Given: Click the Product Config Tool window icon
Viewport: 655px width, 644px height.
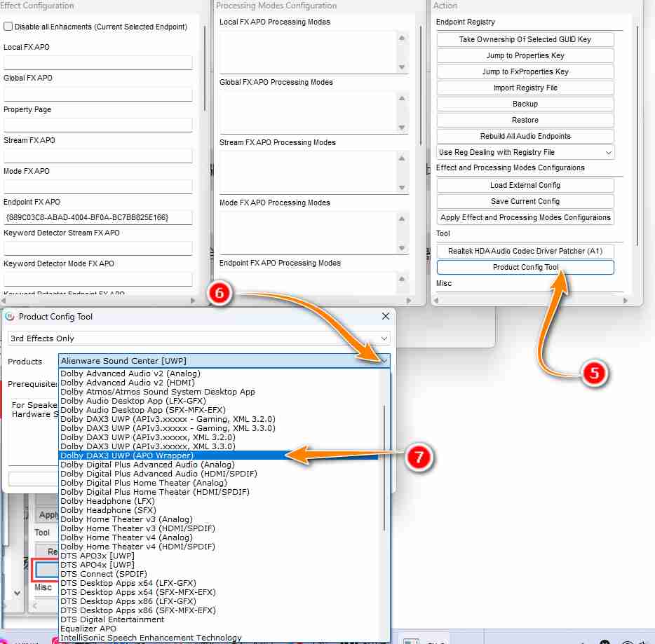Looking at the screenshot, I should 10,317.
